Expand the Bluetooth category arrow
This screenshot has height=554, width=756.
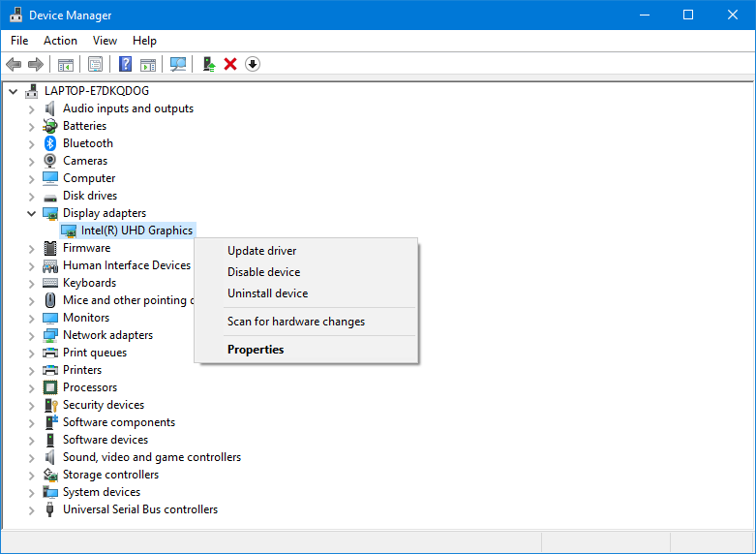tap(31, 144)
